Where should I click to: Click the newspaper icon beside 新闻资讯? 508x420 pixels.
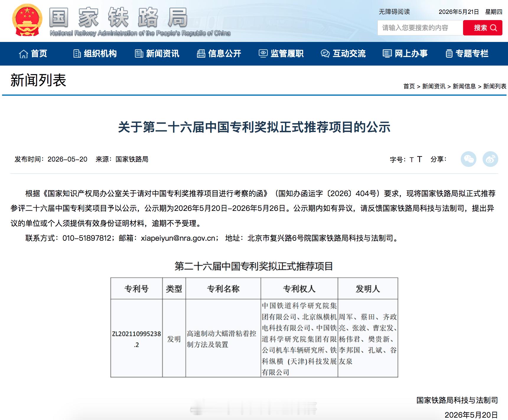click(139, 53)
